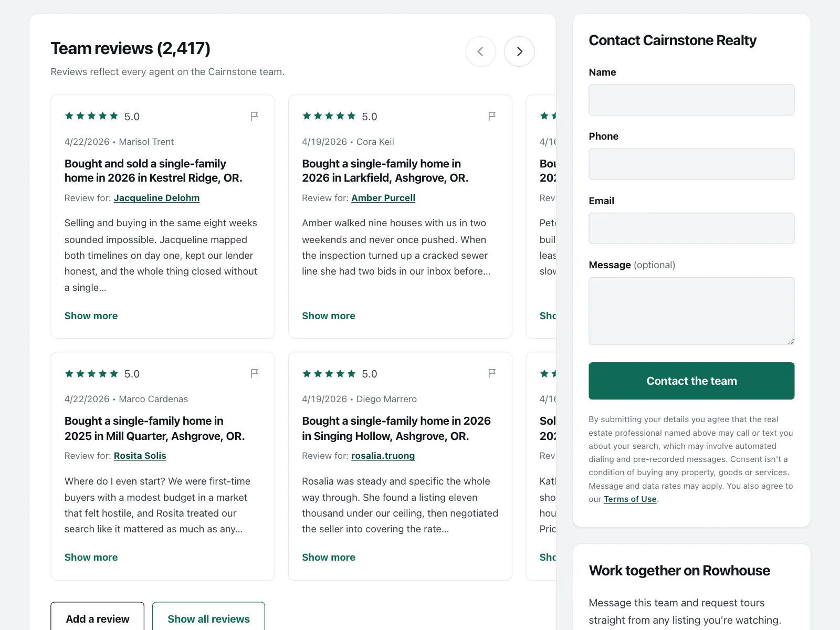Click the Mill Quarter, Ashgrove review title

pyautogui.click(x=155, y=428)
